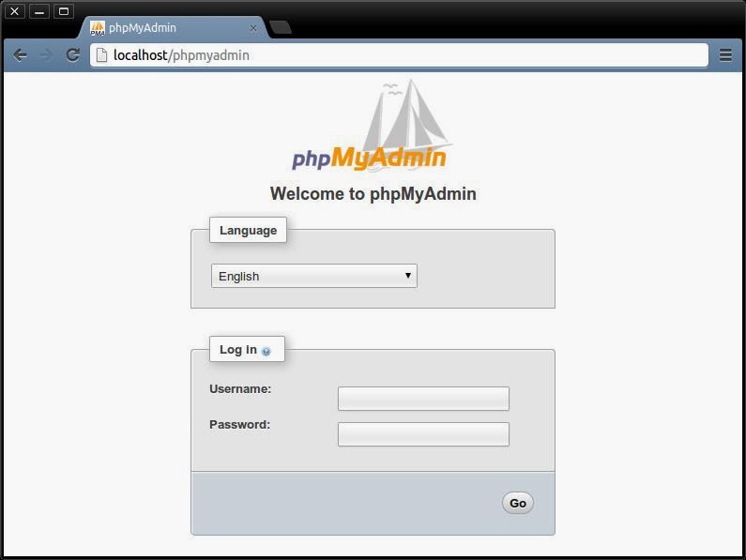Focus the Username input field
The width and height of the screenshot is (746, 560).
click(x=423, y=399)
